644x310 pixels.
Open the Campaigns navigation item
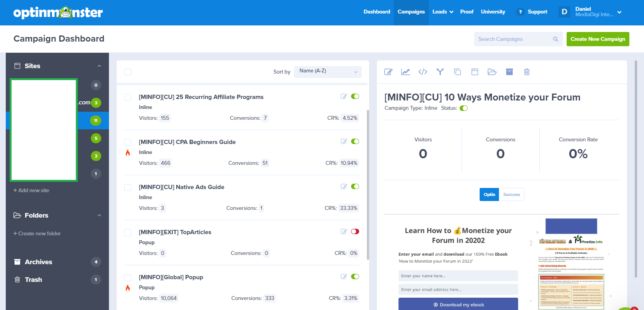coord(411,12)
